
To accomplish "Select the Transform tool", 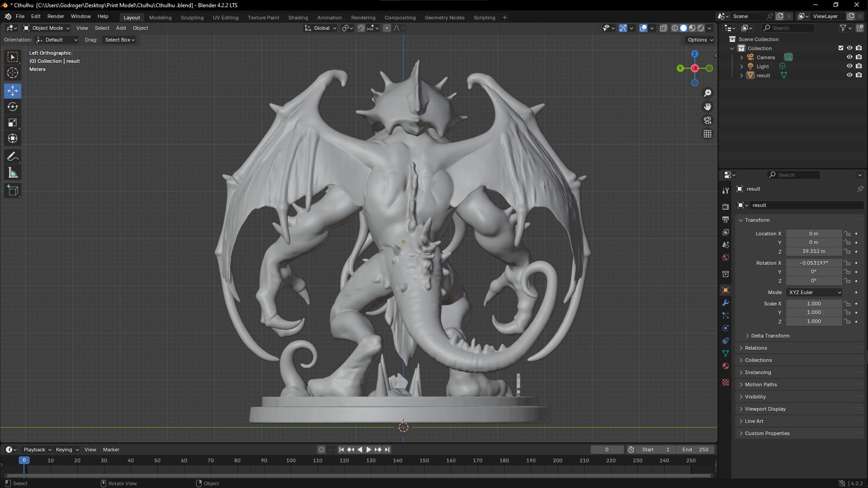I will tap(13, 138).
